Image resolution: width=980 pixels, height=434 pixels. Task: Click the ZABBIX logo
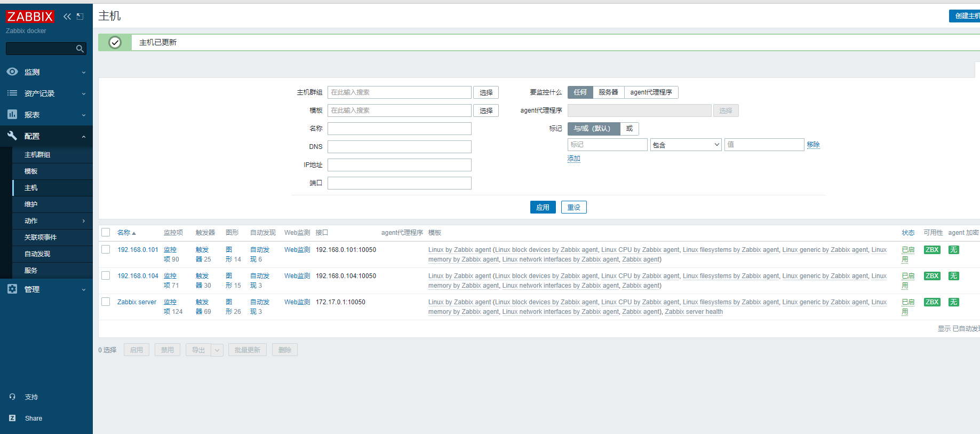coord(30,17)
